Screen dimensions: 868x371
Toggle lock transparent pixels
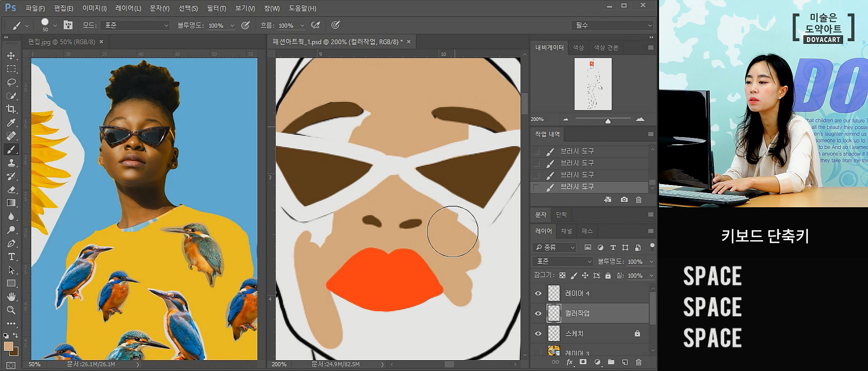(562, 275)
